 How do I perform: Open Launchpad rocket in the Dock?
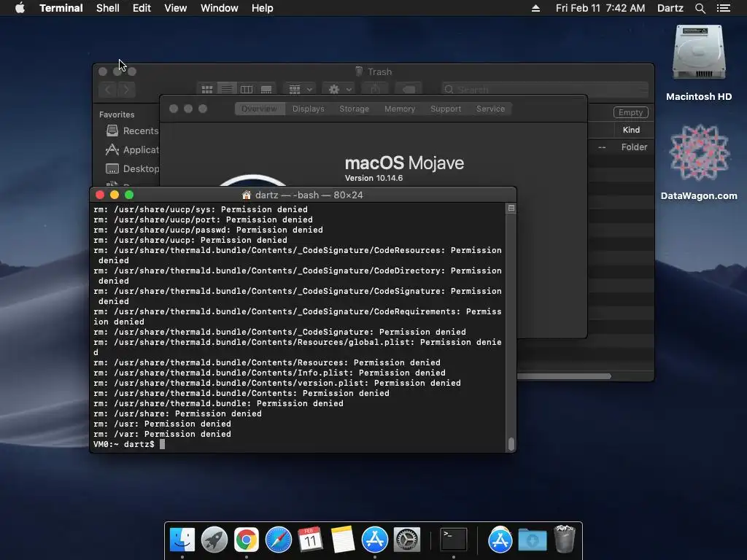(x=214, y=540)
